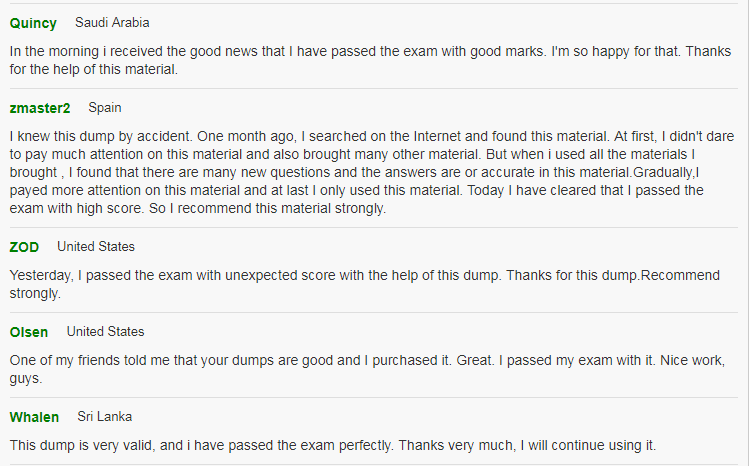750x466 pixels.
Task: Click the Spain country label
Action: (105, 108)
